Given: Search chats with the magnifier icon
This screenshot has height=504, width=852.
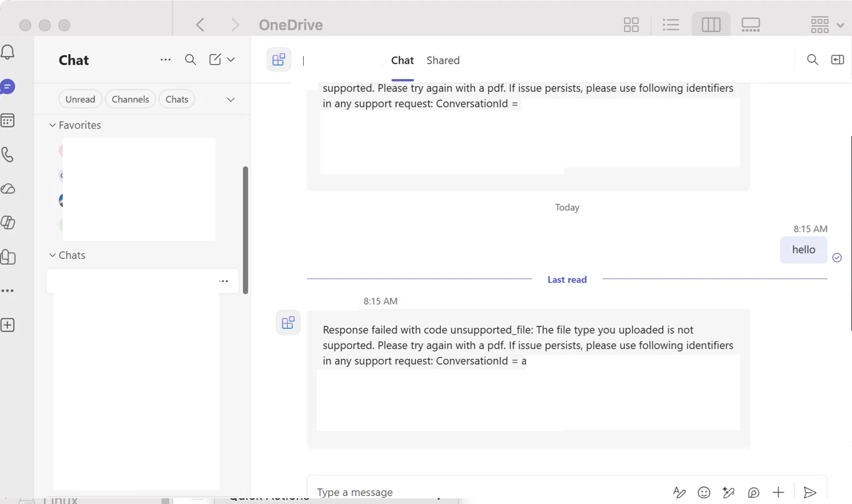Looking at the screenshot, I should click(x=190, y=60).
